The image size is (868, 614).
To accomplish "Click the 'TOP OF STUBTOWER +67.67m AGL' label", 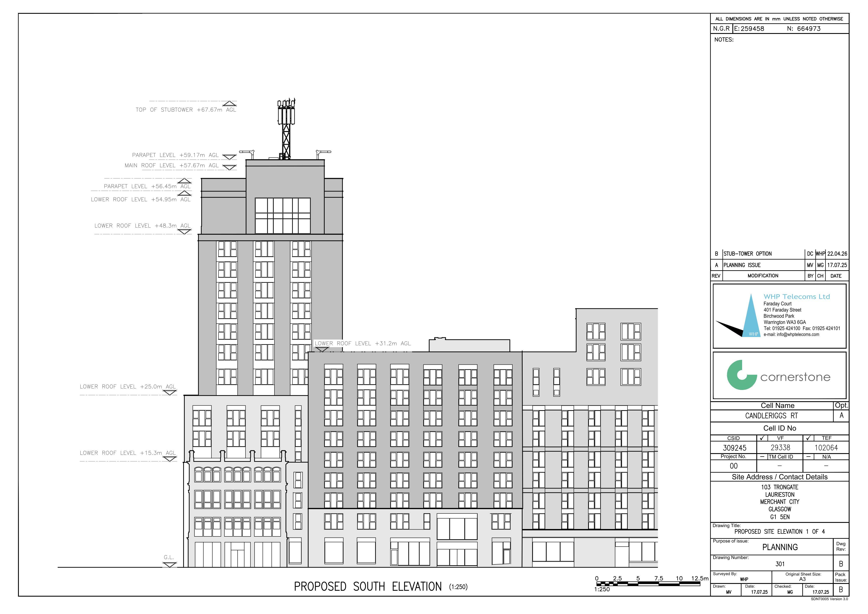I will pyautogui.click(x=186, y=110).
